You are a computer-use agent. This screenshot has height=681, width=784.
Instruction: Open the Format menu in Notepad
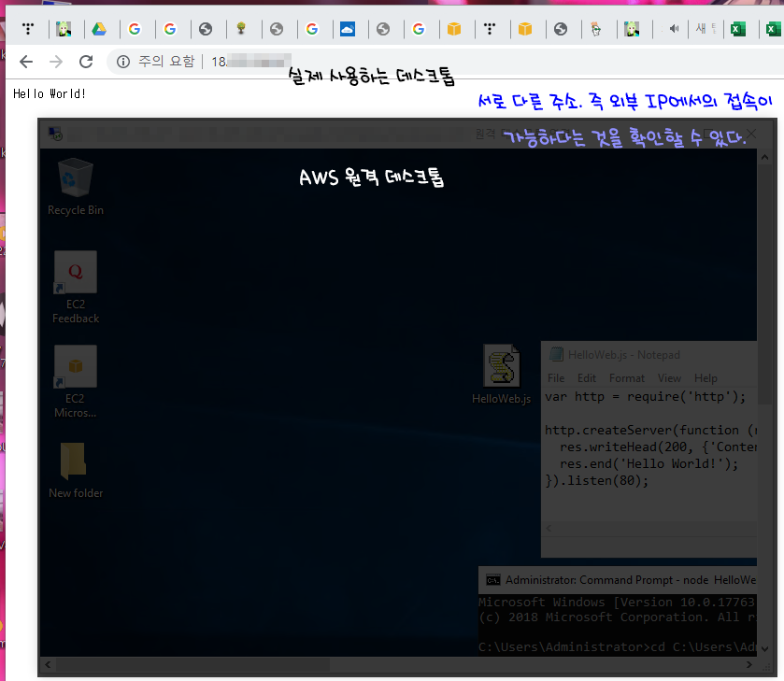pyautogui.click(x=626, y=378)
